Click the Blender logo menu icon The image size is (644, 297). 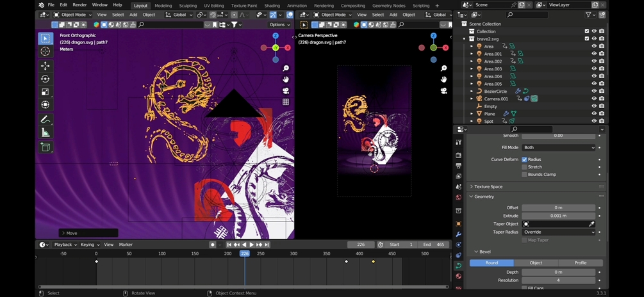[x=42, y=5]
